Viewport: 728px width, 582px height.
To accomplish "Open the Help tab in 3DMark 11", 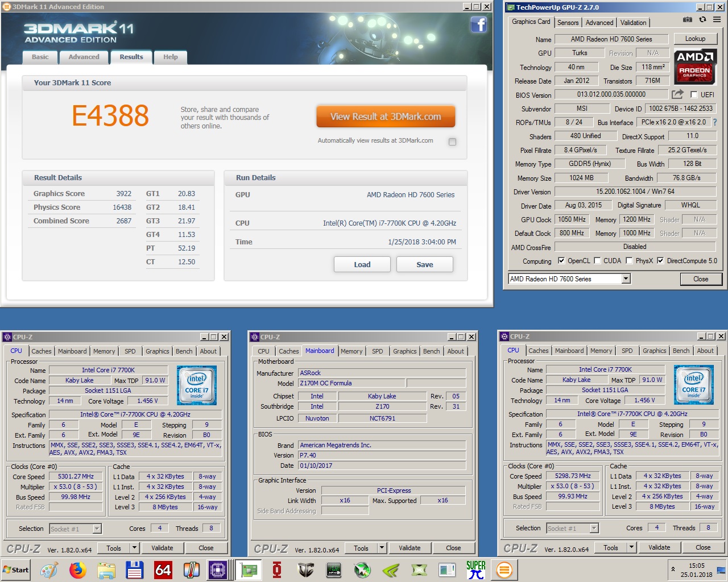I will pos(171,57).
